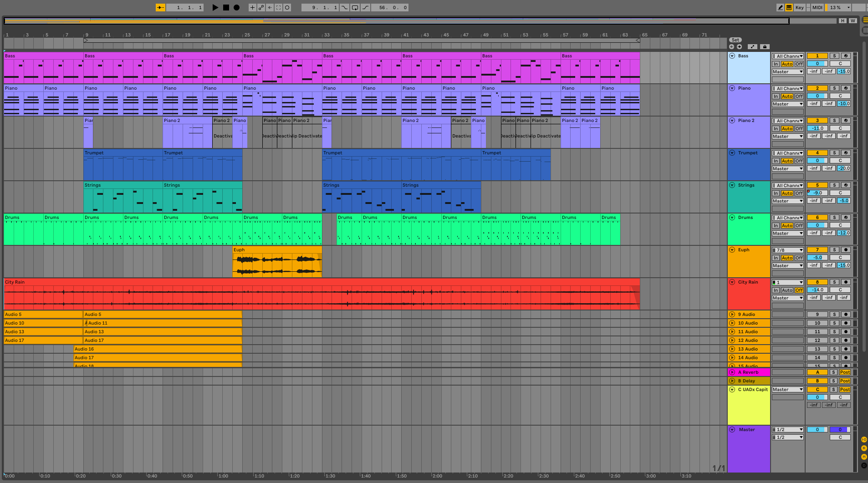Toggle the computer MIDI keyboard button
Image resolution: width=868 pixels, height=483 pixels.
789,7
